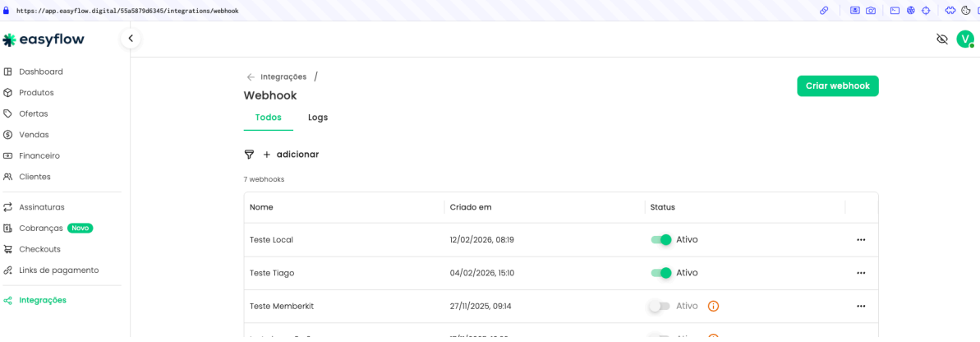This screenshot has height=342, width=980.
Task: Open three-dots menu for Teste Tiago
Action: 861,273
